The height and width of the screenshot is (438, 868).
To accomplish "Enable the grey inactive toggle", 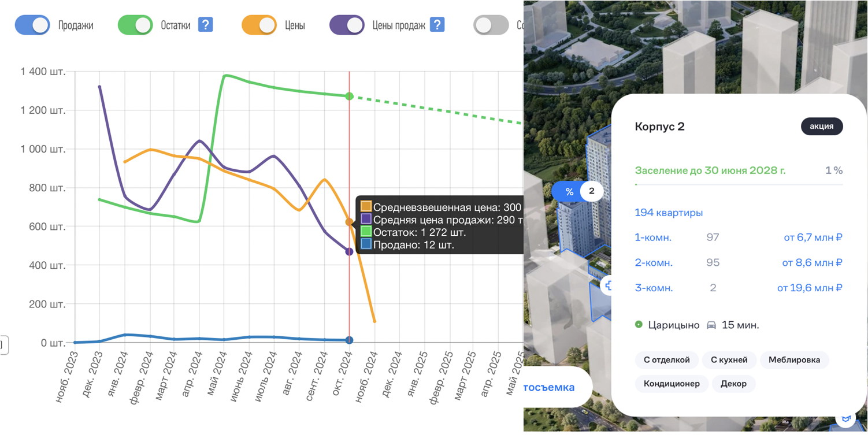I will (x=491, y=25).
